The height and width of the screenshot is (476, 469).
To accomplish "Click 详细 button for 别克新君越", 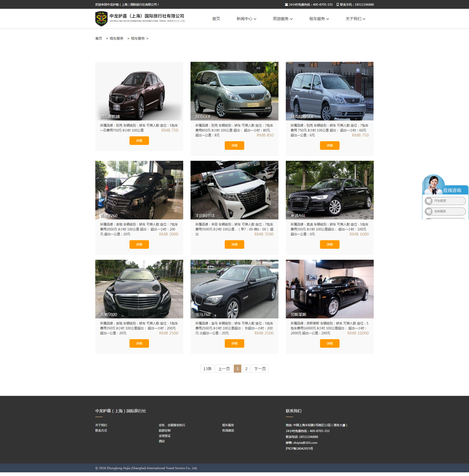I will click(x=139, y=141).
